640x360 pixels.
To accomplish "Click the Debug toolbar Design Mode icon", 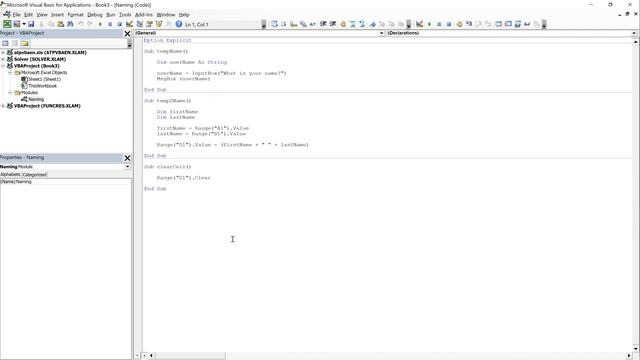I will pyautogui.click(x=419, y=24).
